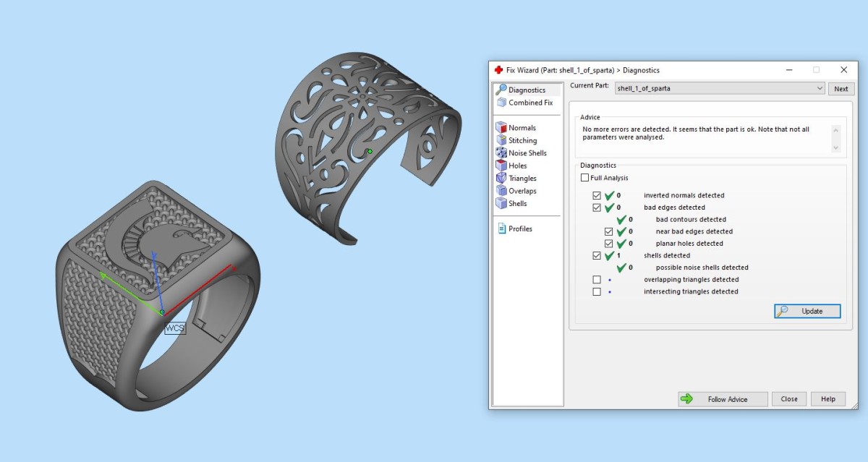Uncheck inverted normals detection
The image size is (868, 462).
coord(597,195)
